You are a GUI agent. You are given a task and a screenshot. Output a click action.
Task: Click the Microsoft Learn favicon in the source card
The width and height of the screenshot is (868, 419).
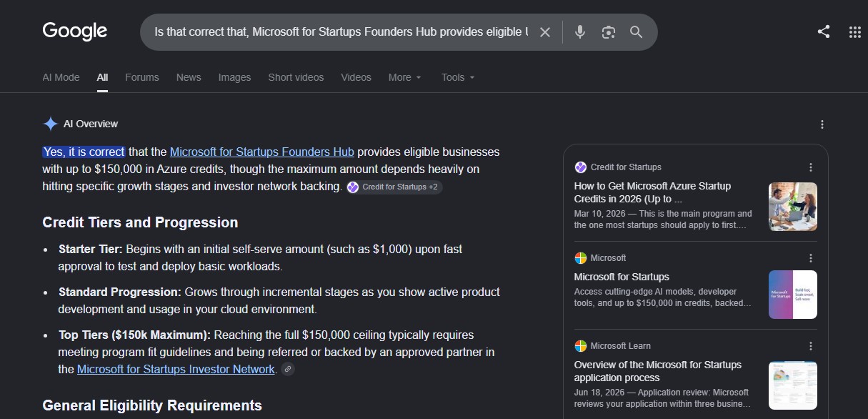580,346
